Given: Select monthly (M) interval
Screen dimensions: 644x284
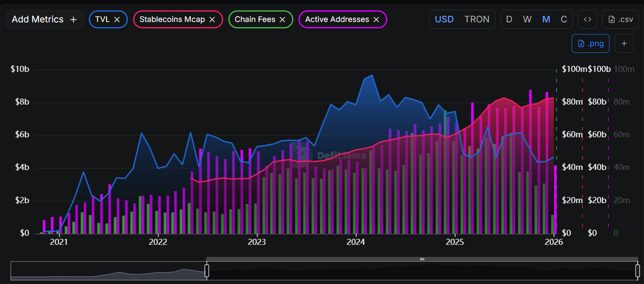Looking at the screenshot, I should 546,19.
